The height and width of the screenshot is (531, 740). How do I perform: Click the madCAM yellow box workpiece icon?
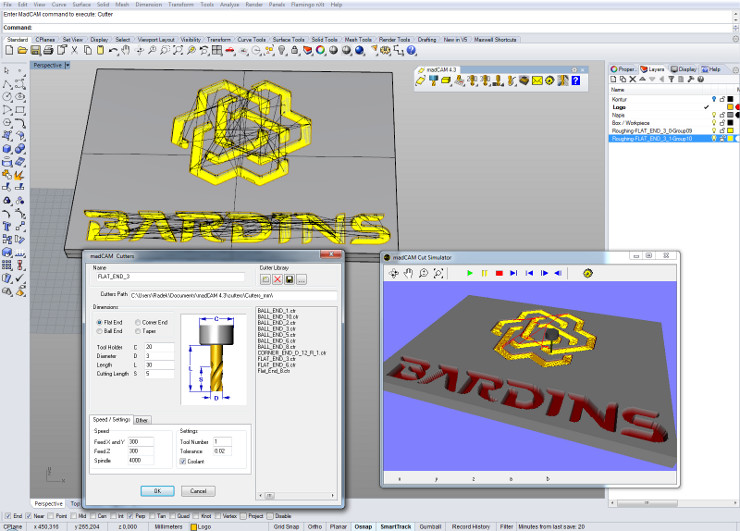pyautogui.click(x=446, y=81)
